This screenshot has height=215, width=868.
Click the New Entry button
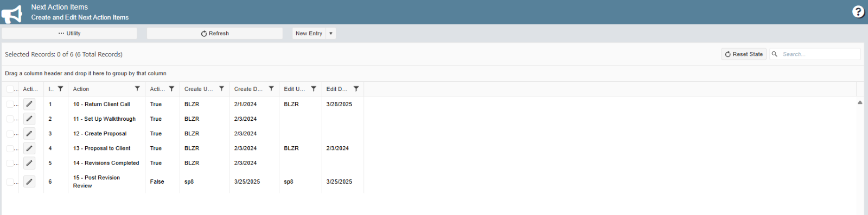pyautogui.click(x=309, y=34)
